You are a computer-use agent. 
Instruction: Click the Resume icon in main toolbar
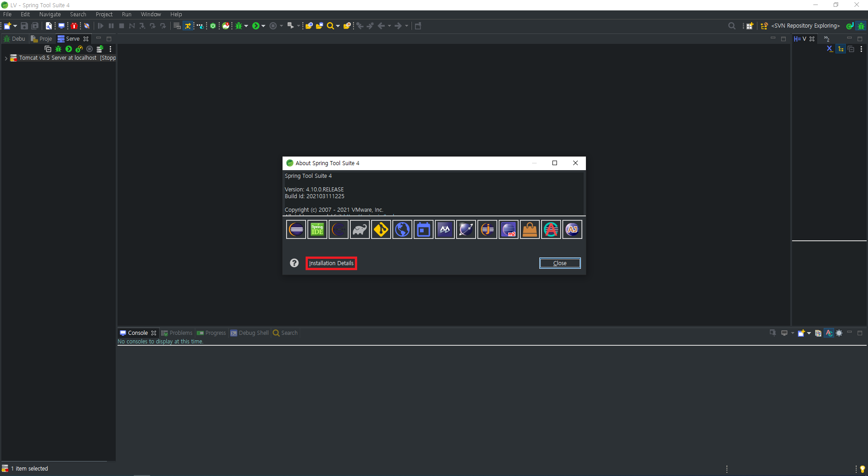tap(101, 26)
